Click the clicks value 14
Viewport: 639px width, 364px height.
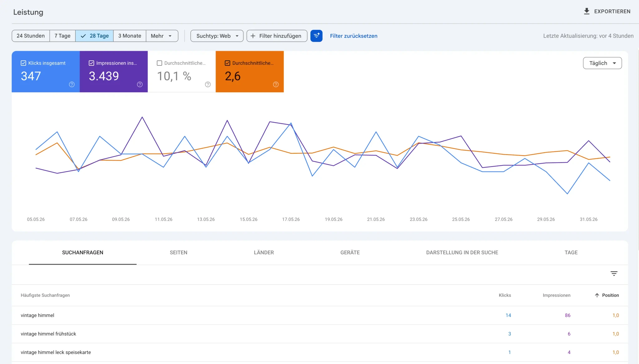[508, 315]
